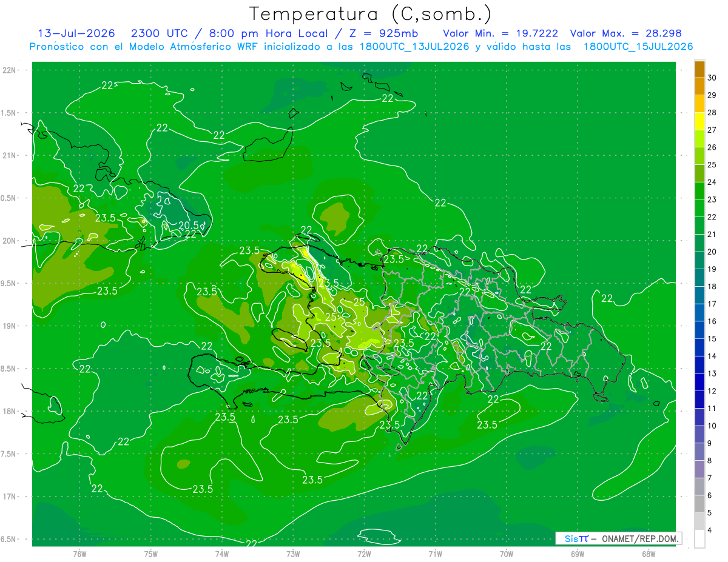Click the '21N' latitude axis label

coord(10,156)
